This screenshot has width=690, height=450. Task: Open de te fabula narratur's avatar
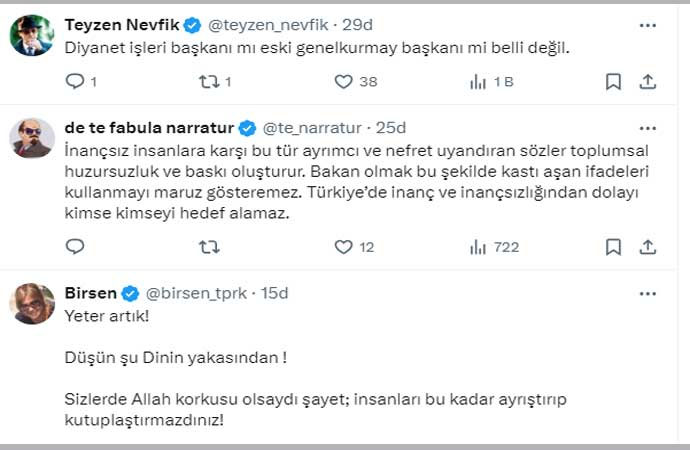click(32, 137)
